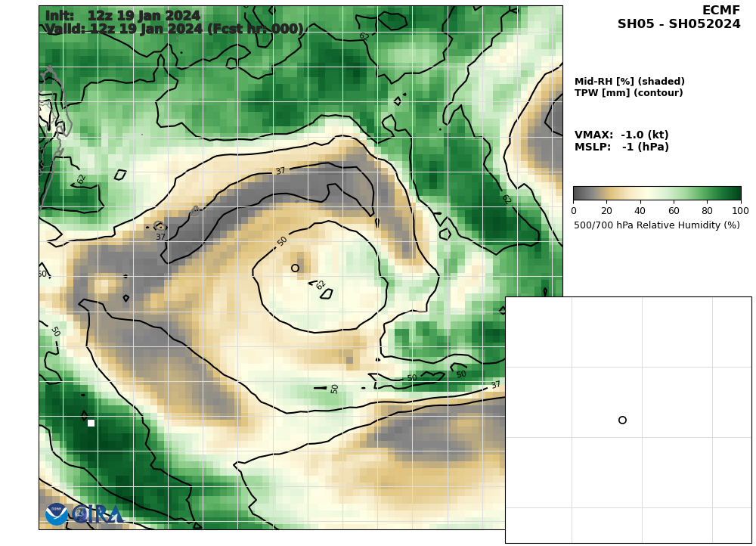Click the 50 contour label on inner ring

click(x=283, y=241)
